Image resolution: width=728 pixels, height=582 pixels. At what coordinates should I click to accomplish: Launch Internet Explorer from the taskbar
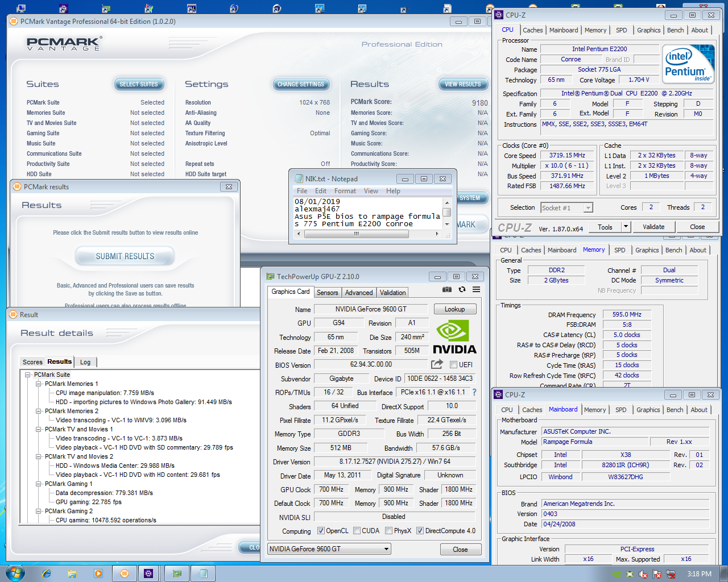47,573
